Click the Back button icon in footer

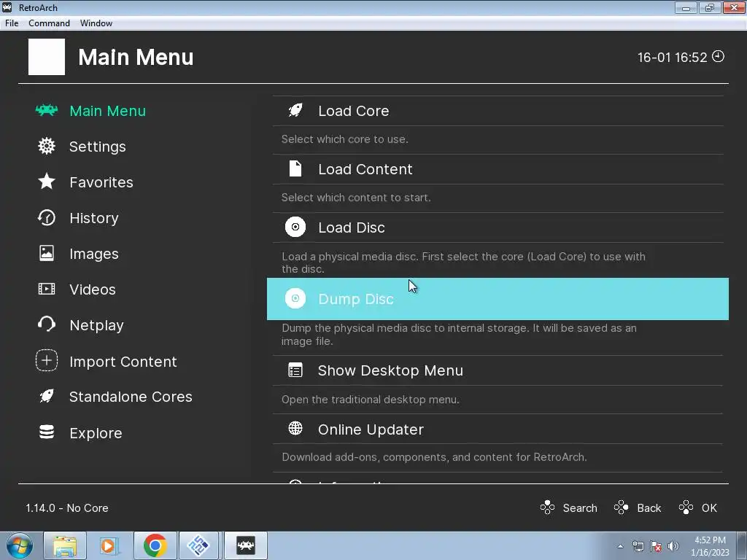point(622,507)
